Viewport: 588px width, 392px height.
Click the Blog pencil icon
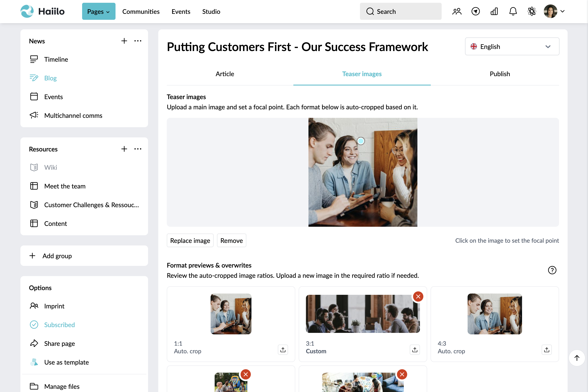[x=34, y=78]
